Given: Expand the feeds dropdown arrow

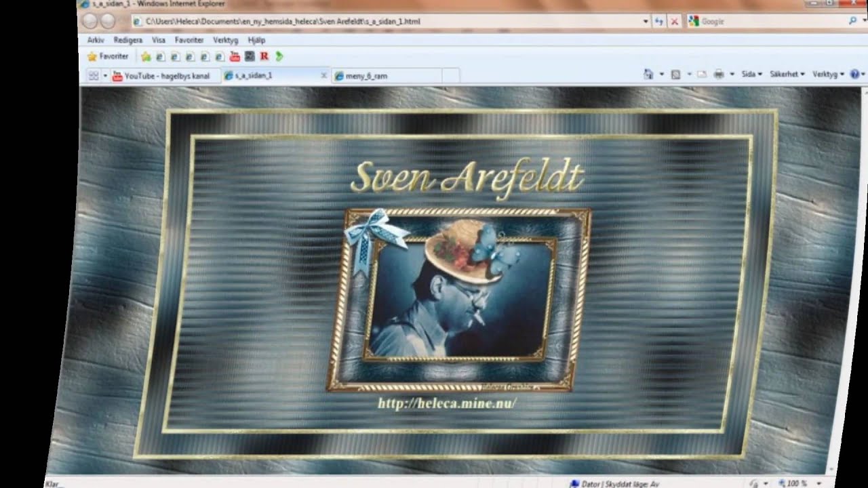Looking at the screenshot, I should [x=689, y=75].
